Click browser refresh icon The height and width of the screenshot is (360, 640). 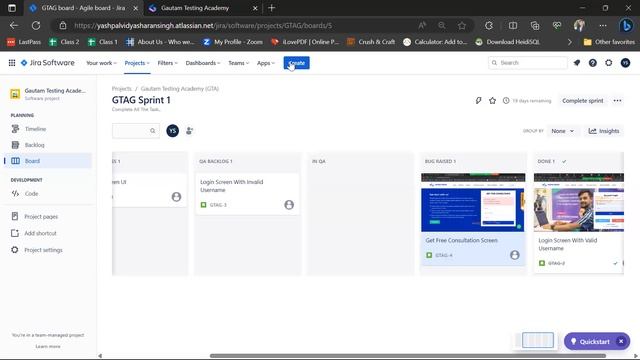click(x=36, y=25)
